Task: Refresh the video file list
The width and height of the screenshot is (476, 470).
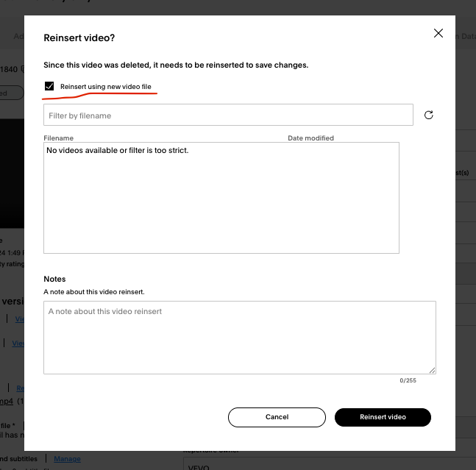Action: (x=429, y=115)
